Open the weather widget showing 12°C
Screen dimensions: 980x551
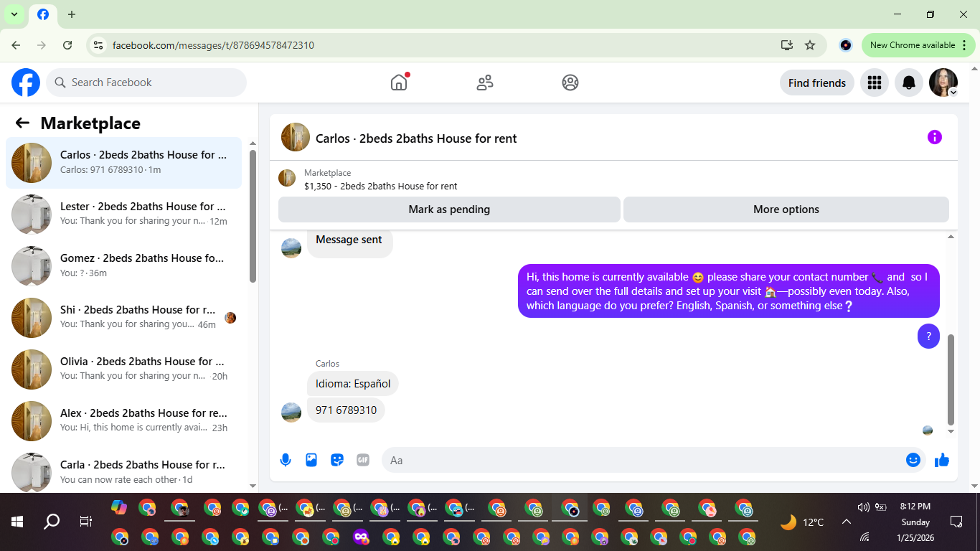click(x=802, y=522)
